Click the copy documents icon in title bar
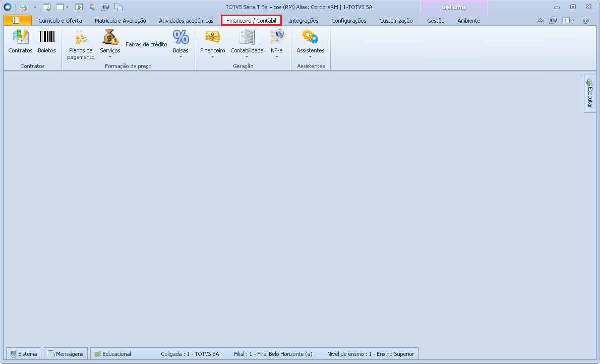 (118, 7)
